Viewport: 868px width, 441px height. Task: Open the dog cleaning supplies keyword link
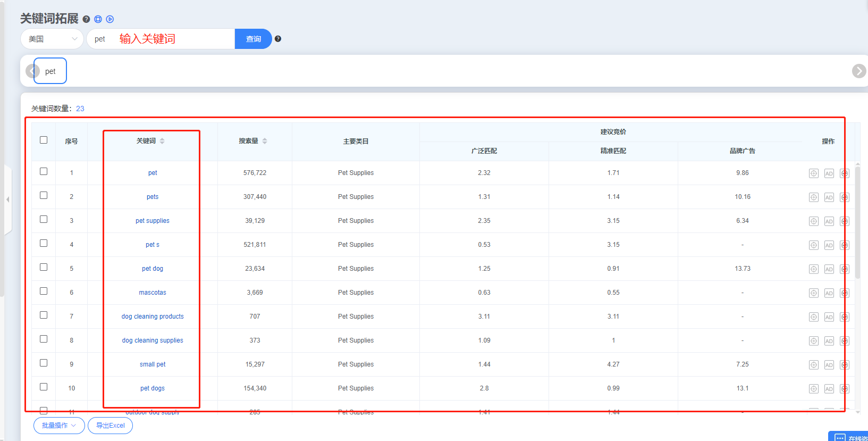[153, 340]
